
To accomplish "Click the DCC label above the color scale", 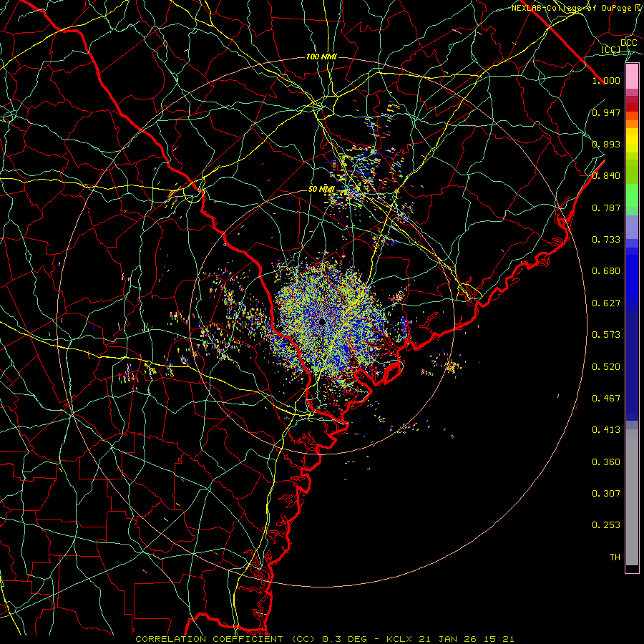I will (x=628, y=43).
